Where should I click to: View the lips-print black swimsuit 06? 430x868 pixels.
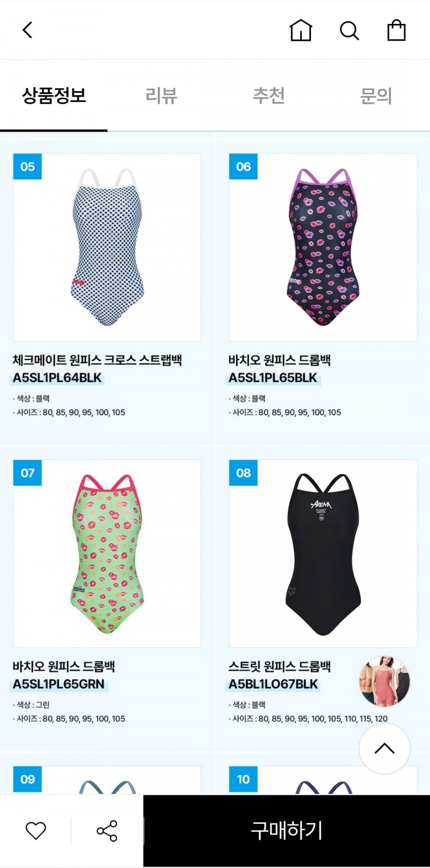323,247
